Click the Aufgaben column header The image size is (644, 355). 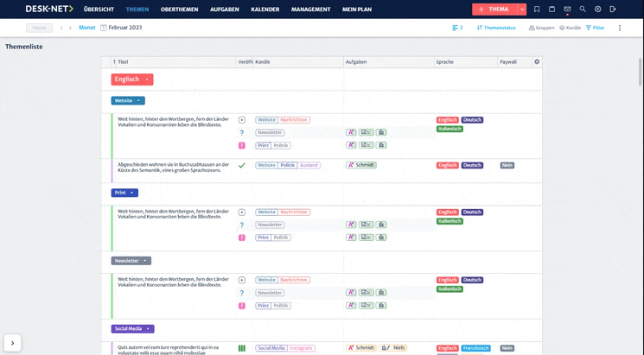coord(355,62)
